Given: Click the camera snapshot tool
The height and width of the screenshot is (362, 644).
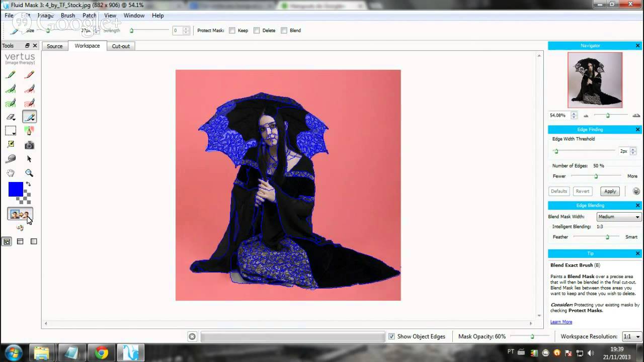Looking at the screenshot, I should 29,145.
